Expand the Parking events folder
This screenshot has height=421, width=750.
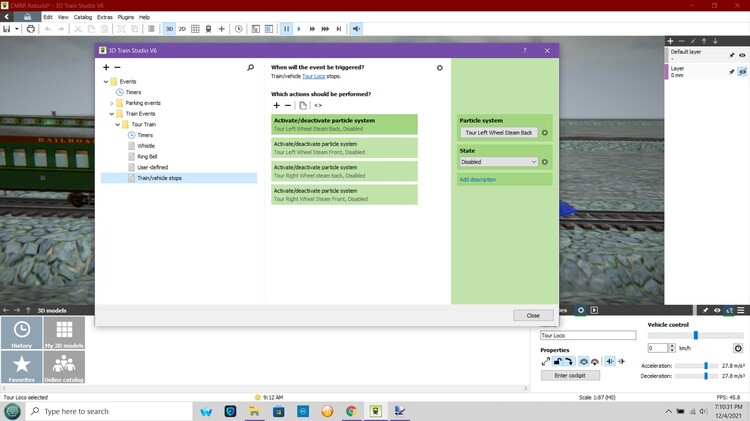click(x=111, y=103)
